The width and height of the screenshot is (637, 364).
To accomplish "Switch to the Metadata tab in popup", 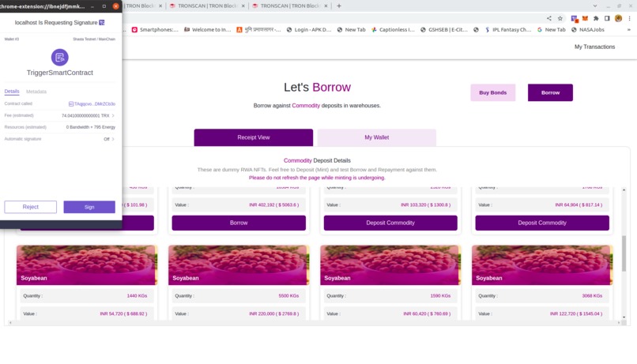I will point(36,92).
